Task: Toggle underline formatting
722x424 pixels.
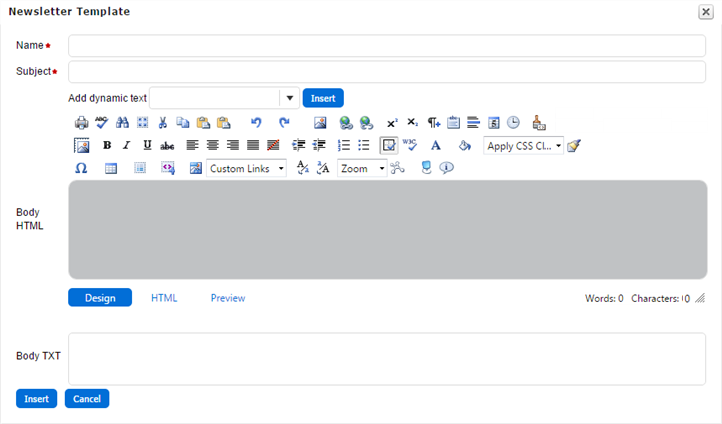Action: point(147,145)
